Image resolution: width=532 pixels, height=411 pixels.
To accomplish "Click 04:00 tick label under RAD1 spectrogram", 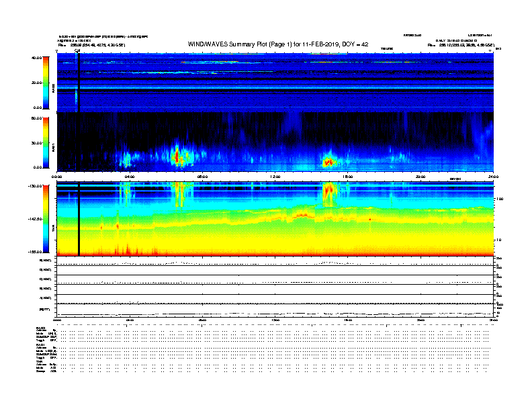I will point(130,177).
